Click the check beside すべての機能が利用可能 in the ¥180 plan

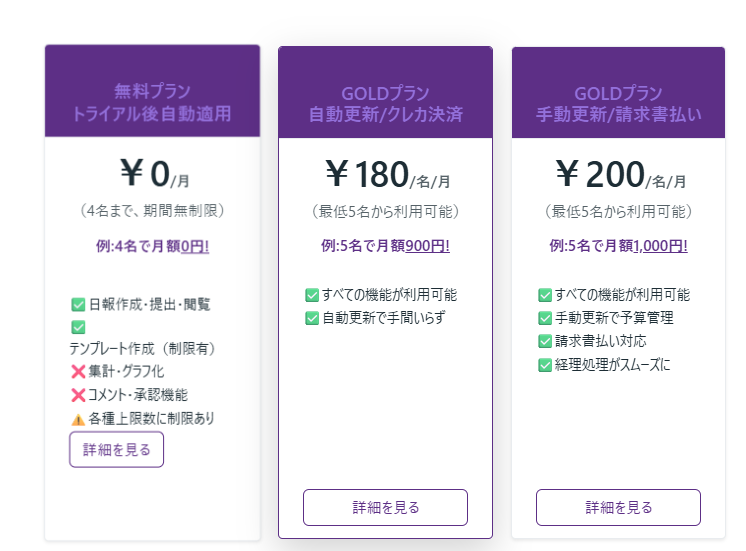(312, 295)
